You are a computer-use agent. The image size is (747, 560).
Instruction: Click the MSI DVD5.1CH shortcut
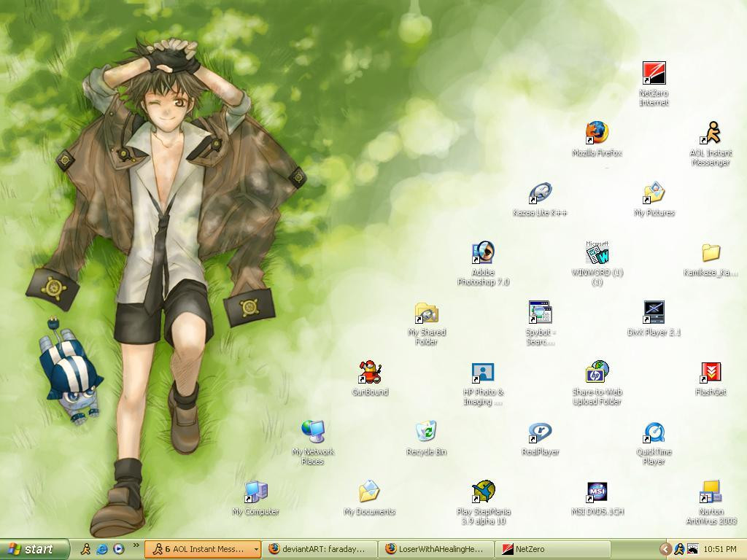597,492
